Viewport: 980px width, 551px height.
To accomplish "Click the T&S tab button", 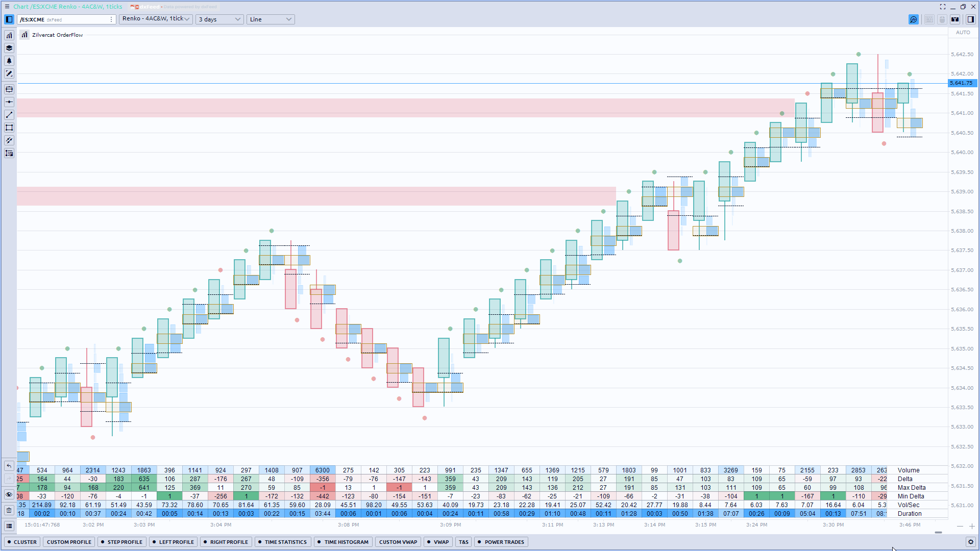I will pos(463,542).
